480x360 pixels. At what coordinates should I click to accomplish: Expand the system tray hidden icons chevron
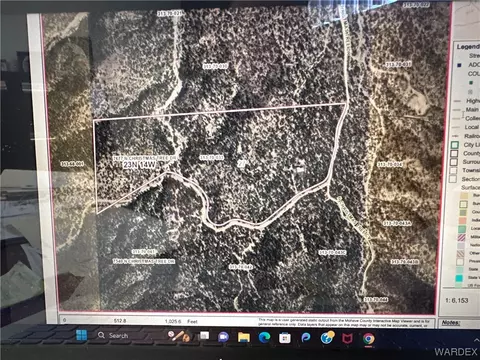click(x=477, y=340)
